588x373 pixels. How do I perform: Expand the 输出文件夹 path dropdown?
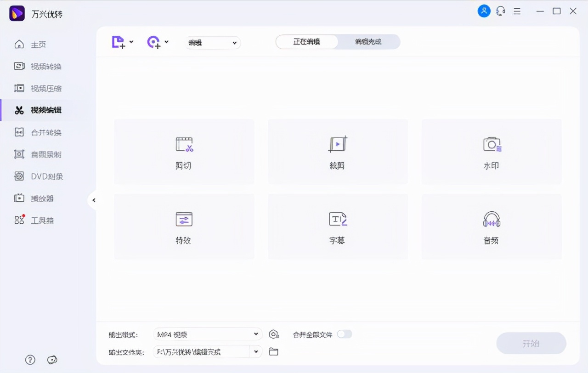tap(256, 351)
